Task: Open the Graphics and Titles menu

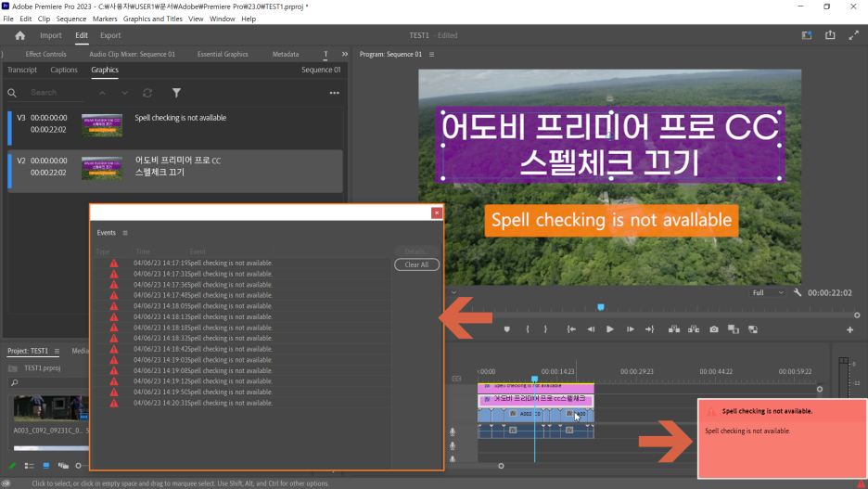Action: pyautogui.click(x=152, y=19)
